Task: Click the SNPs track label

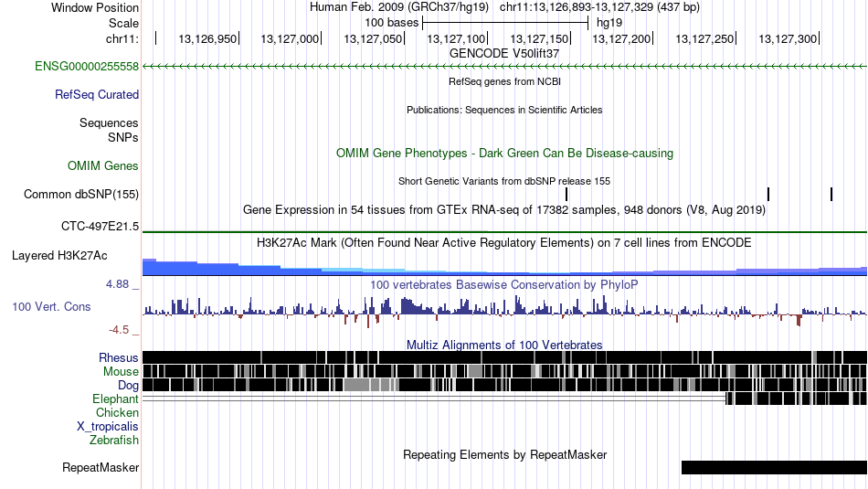Action: (123, 137)
